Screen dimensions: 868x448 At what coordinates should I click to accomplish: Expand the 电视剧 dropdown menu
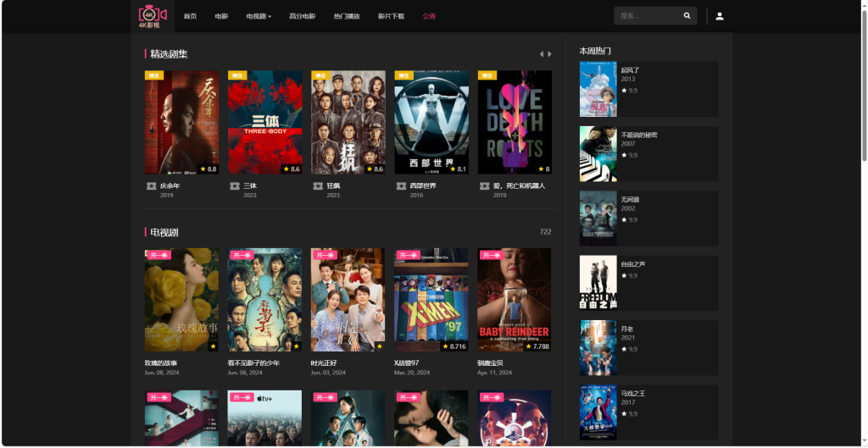click(x=259, y=16)
